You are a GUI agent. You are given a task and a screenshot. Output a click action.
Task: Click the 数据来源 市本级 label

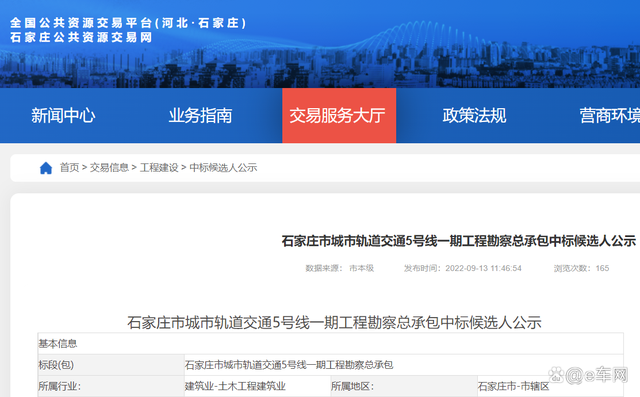tap(340, 268)
